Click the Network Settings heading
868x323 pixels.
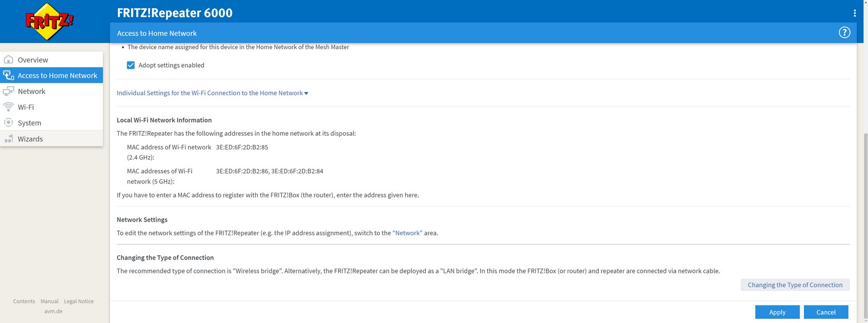coord(142,220)
